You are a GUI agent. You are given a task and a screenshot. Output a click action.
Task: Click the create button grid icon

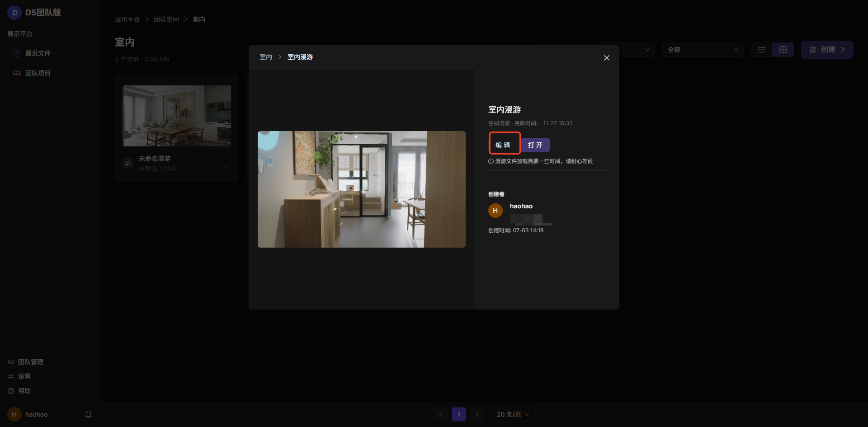813,50
